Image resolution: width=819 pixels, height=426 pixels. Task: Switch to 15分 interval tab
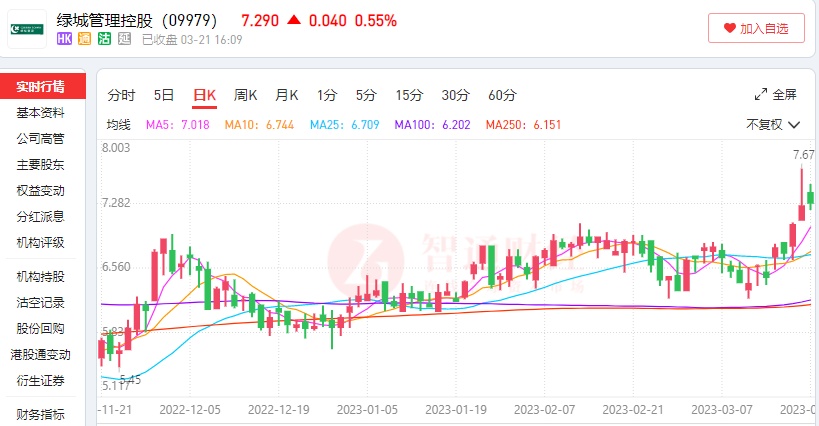point(409,96)
